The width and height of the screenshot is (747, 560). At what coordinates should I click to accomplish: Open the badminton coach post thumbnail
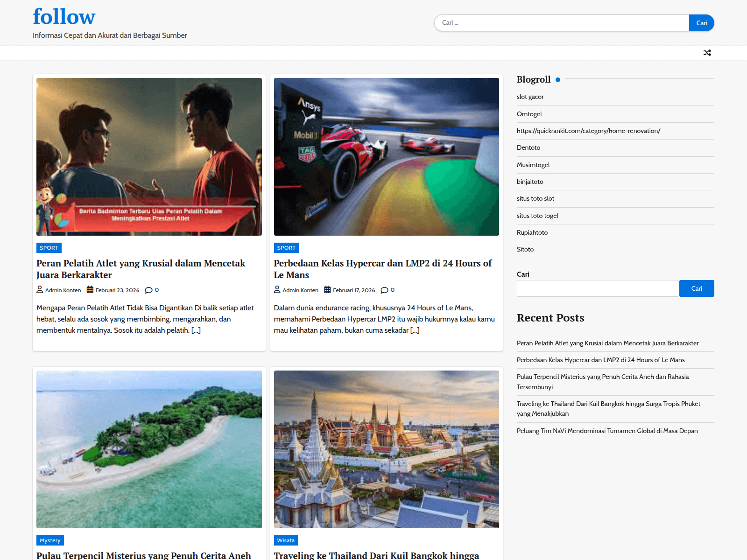(149, 157)
